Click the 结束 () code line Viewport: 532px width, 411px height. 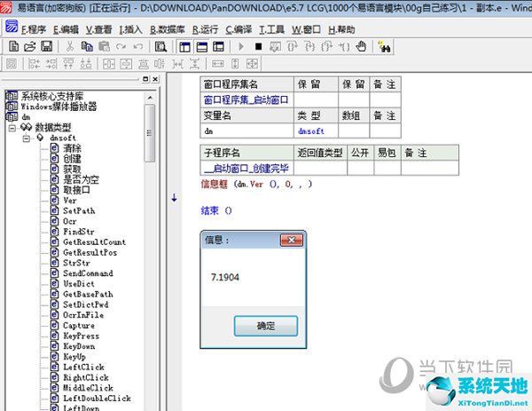click(x=216, y=210)
